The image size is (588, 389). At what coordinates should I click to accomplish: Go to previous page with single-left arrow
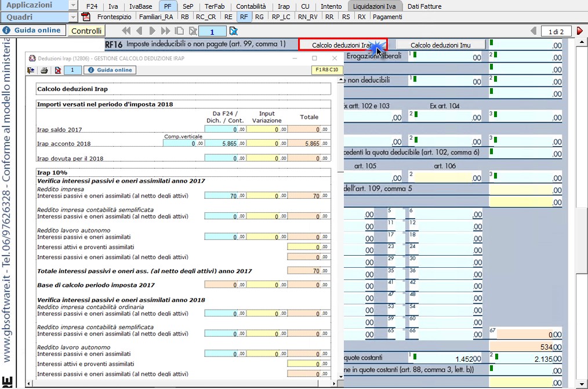(x=139, y=31)
